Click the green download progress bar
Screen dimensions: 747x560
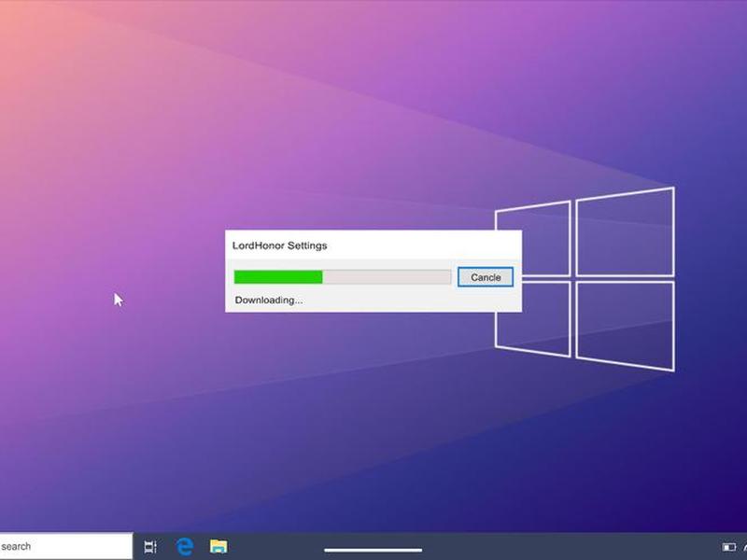342,277
